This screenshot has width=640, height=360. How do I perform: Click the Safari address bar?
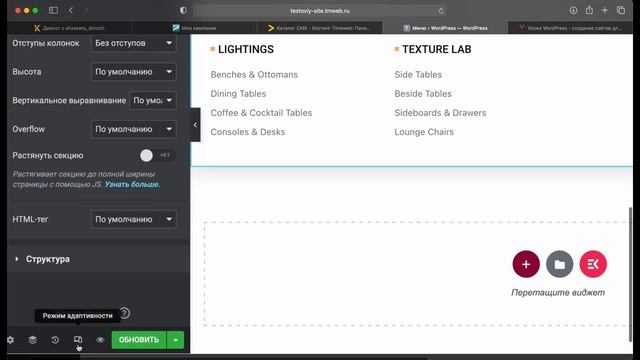[320, 11]
